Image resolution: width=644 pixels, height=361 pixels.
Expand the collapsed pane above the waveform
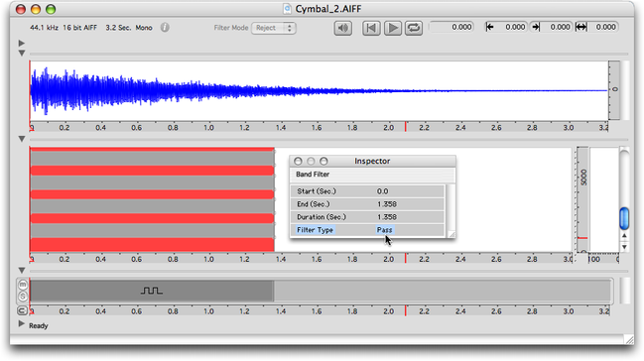[x=22, y=43]
